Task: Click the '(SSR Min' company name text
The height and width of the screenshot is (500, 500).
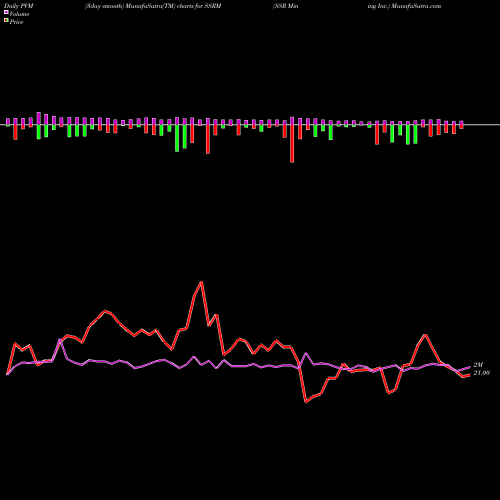Action: tap(286, 6)
